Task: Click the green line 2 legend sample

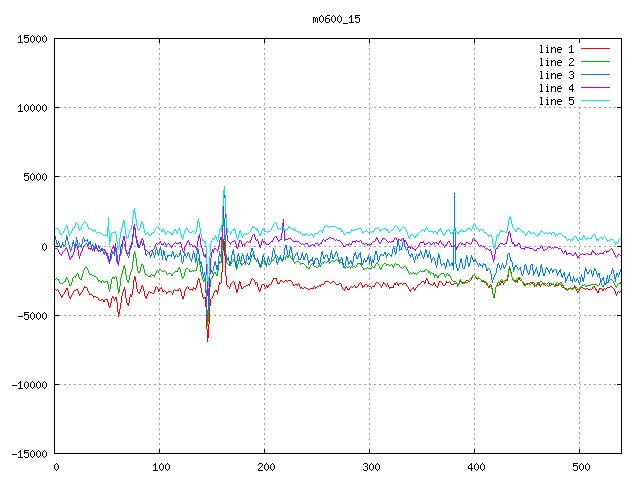Action: point(595,62)
